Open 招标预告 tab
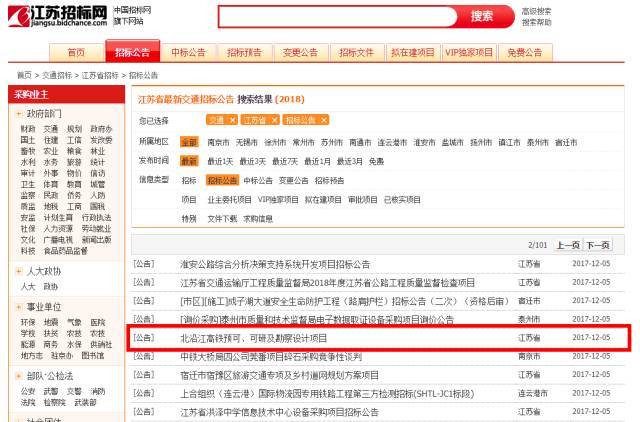The width and height of the screenshot is (640, 422). (244, 53)
